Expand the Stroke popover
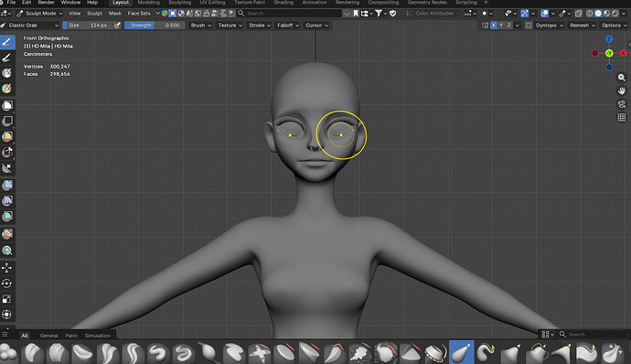Viewport: 631px width, 364px height. tap(260, 26)
